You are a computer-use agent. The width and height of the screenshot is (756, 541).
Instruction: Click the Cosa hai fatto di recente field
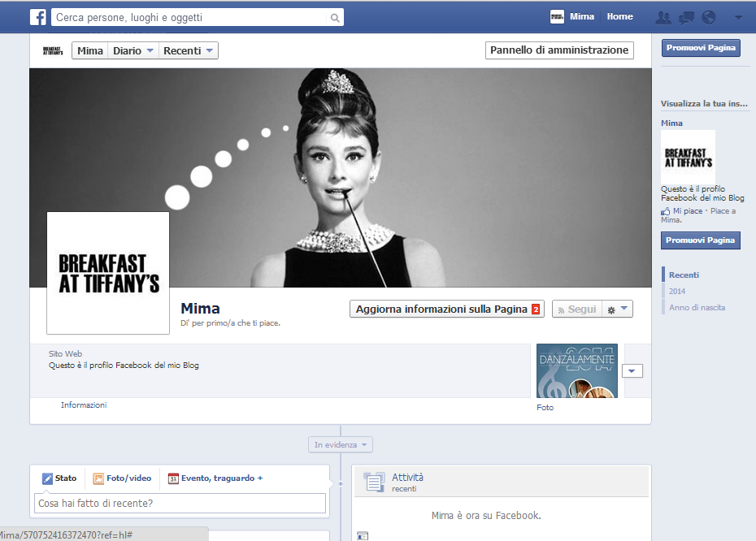coord(180,504)
